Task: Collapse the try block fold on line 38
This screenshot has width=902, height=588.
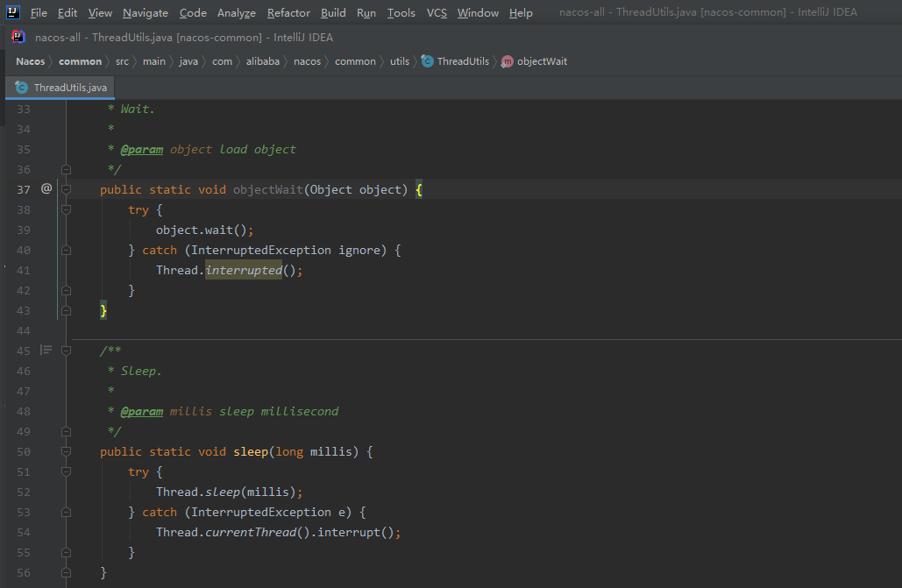Action: (x=66, y=209)
